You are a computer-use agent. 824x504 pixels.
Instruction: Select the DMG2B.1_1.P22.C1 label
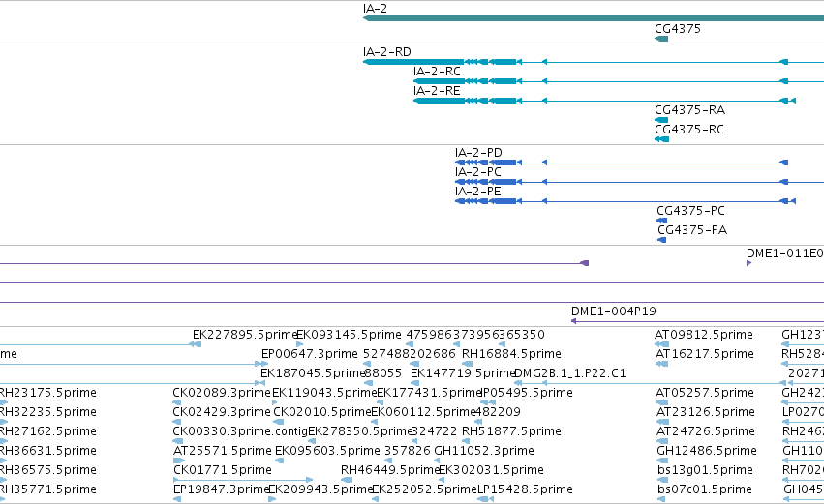click(569, 373)
